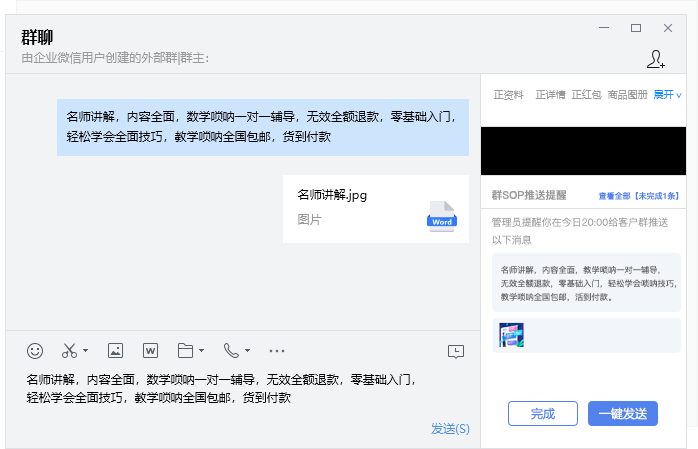Open more options three-dot icon
This screenshot has height=449, width=698.
point(277,351)
